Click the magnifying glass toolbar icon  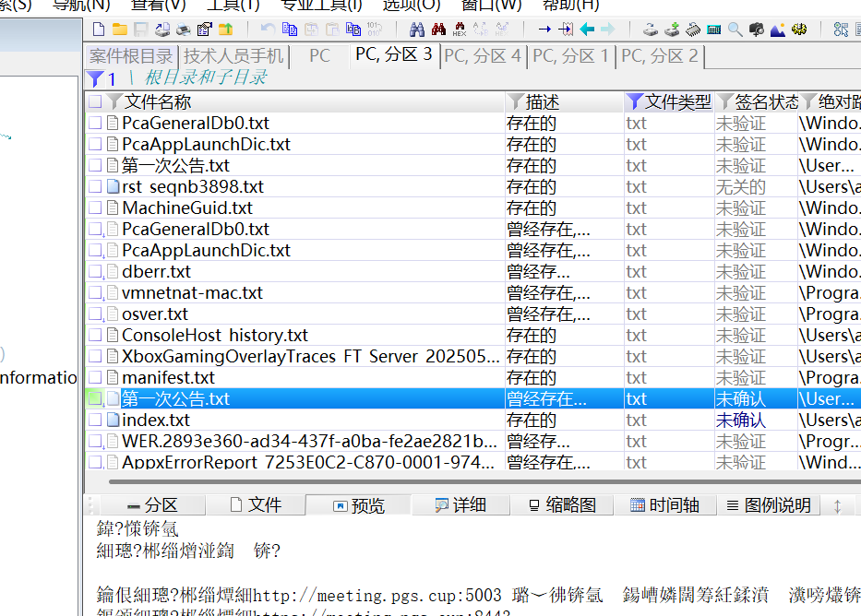click(735, 30)
